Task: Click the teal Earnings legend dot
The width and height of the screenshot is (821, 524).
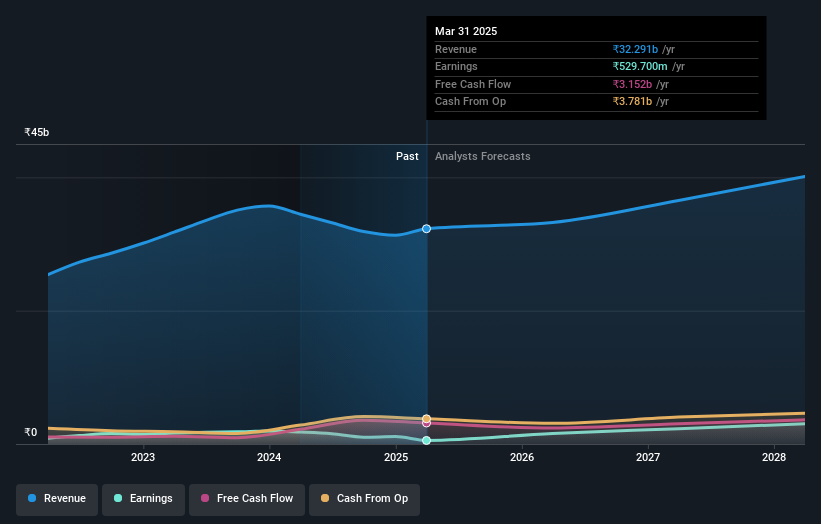Action: [118, 498]
